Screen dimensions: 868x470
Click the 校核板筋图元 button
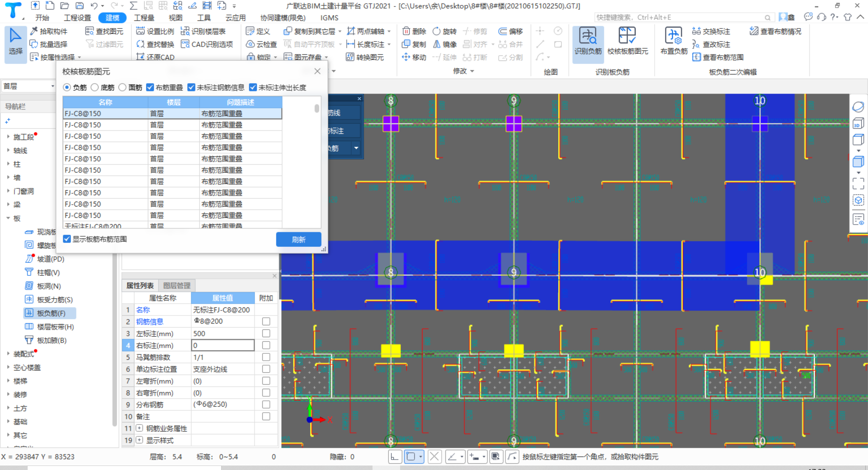pos(627,42)
